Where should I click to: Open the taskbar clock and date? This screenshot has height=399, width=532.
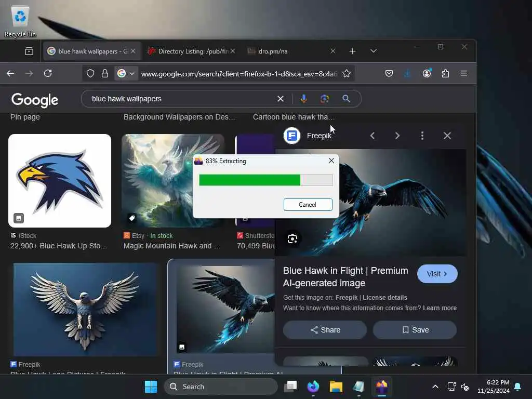click(494, 387)
